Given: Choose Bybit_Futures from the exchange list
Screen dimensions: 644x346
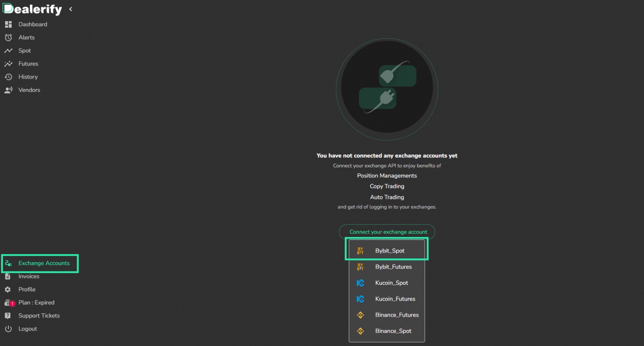Looking at the screenshot, I should pos(387,267).
